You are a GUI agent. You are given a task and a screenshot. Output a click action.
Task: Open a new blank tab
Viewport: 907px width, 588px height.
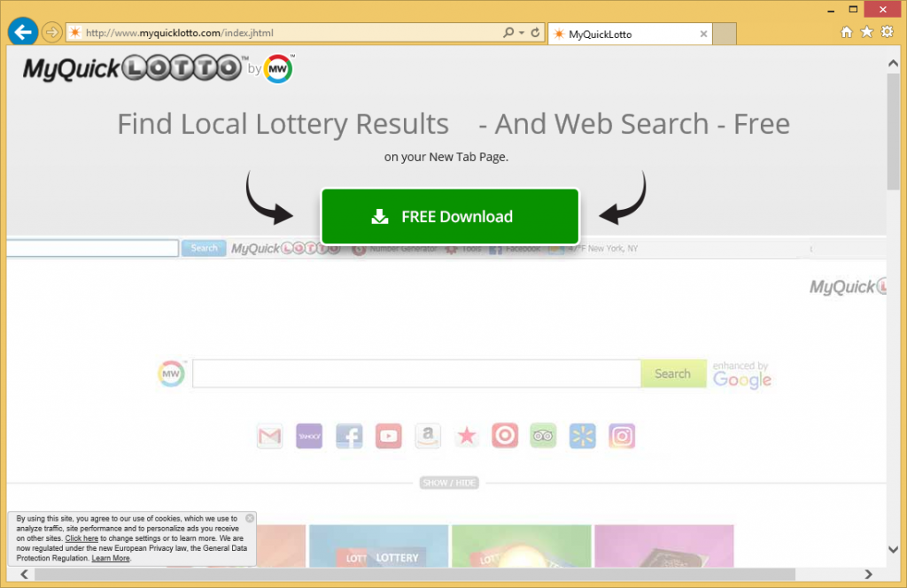(725, 35)
